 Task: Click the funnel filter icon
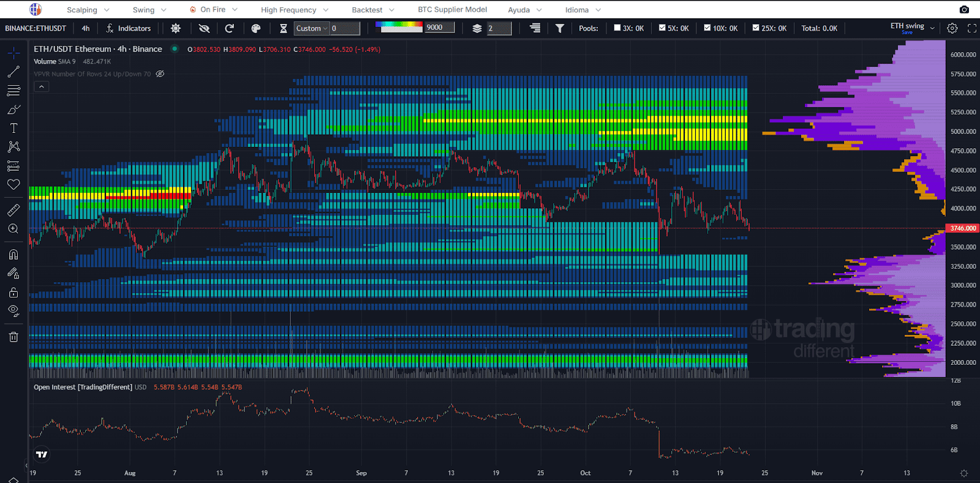pos(560,28)
